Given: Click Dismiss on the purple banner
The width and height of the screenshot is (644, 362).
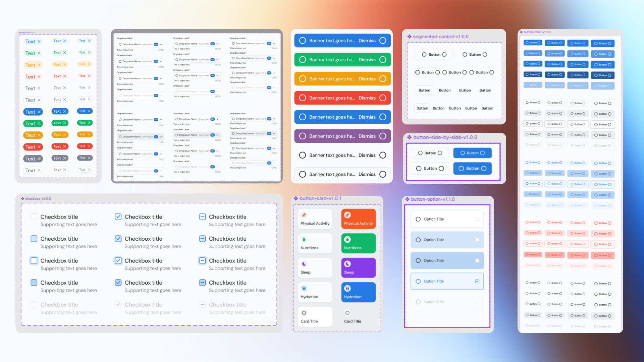Looking at the screenshot, I should point(367,136).
